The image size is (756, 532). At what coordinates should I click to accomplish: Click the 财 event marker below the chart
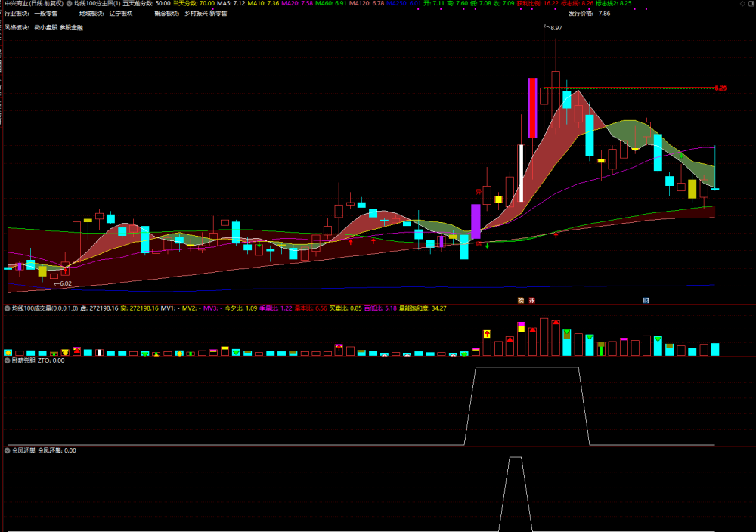pos(646,300)
